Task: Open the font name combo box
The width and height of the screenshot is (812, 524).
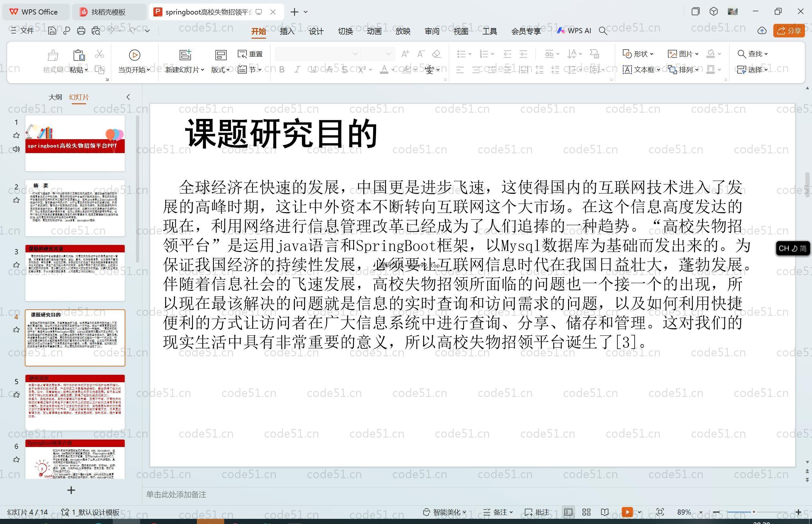Action: click(x=317, y=54)
